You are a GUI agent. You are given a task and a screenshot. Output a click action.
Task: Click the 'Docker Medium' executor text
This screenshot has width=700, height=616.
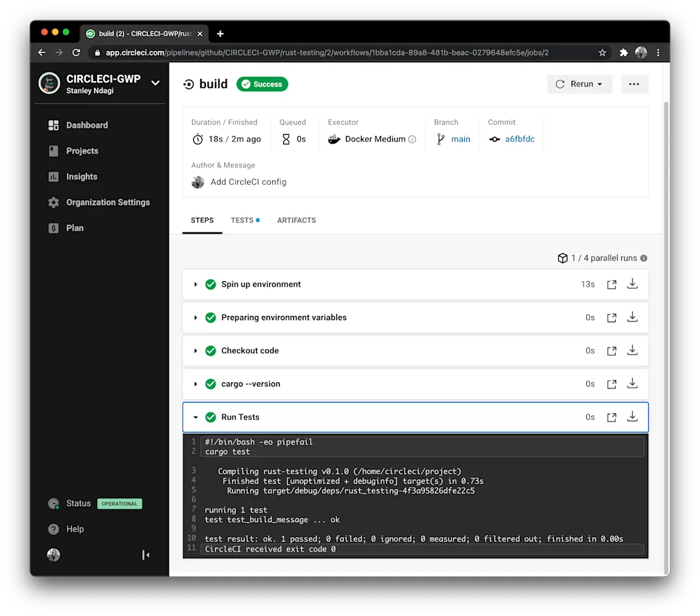(375, 140)
